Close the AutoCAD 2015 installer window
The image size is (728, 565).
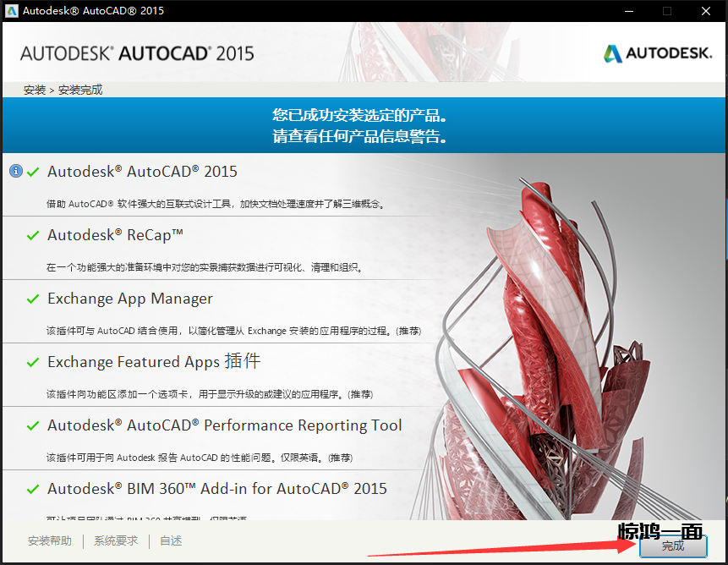706,11
